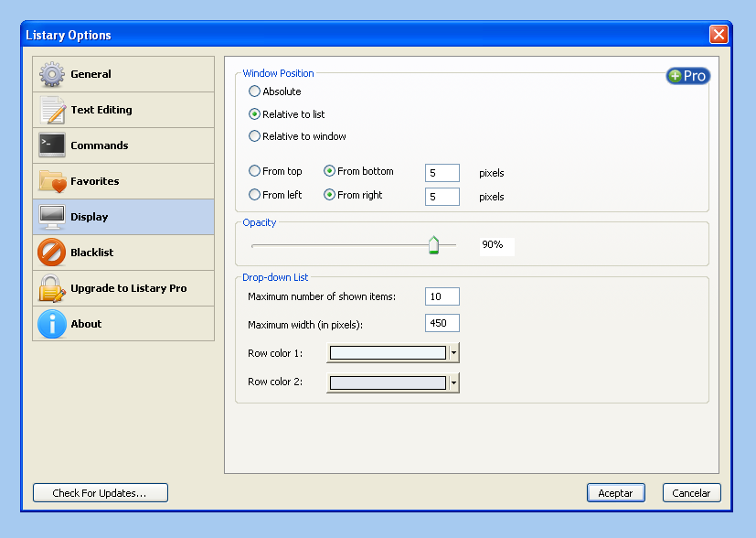Click the Display monitor icon
Image resolution: width=756 pixels, height=538 pixels.
pyautogui.click(x=52, y=217)
